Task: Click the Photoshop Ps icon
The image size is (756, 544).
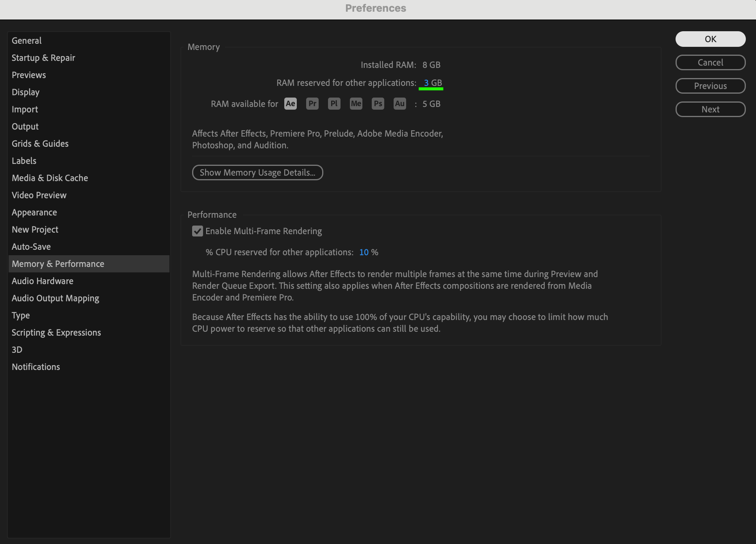Action: 378,104
